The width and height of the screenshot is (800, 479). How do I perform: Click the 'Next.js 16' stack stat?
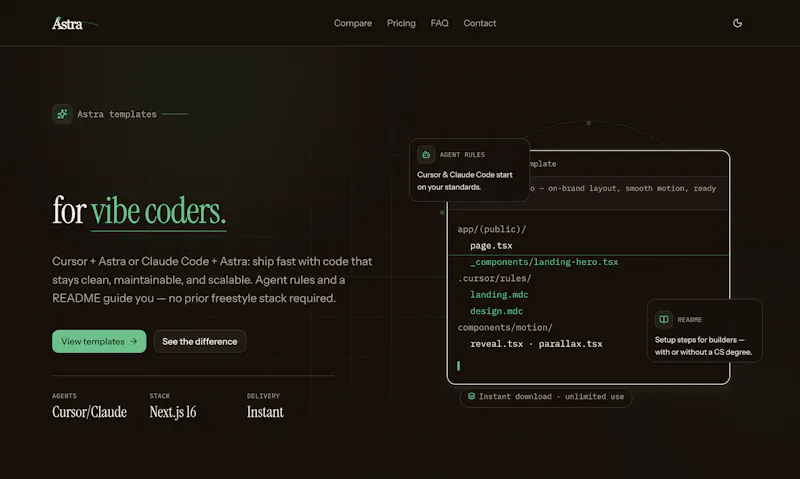pos(172,412)
